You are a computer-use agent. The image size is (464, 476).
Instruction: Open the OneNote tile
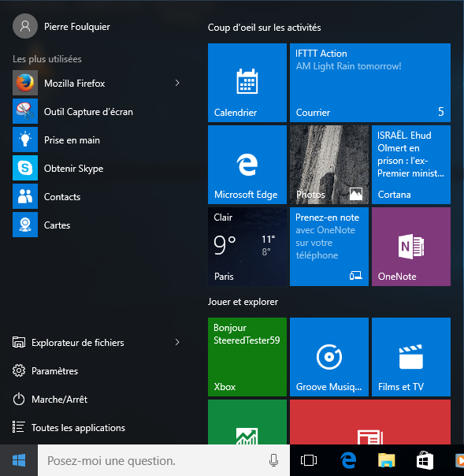coord(411,247)
